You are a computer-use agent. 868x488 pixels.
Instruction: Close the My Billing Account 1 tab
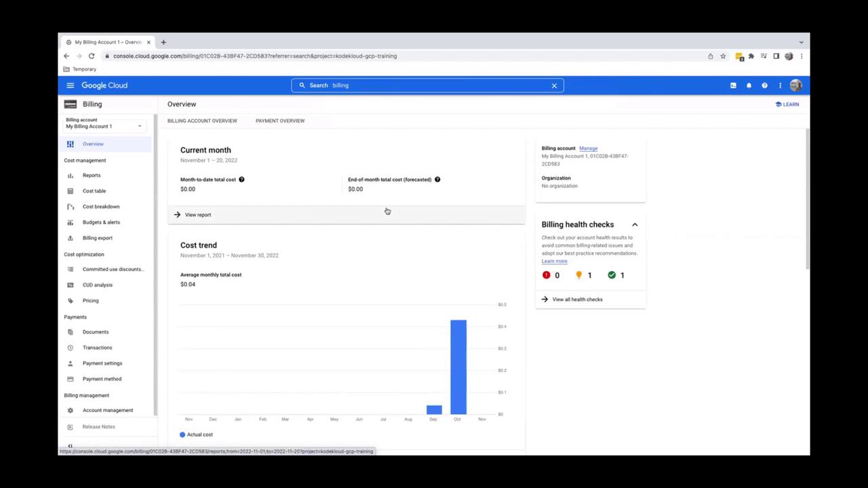coord(149,42)
